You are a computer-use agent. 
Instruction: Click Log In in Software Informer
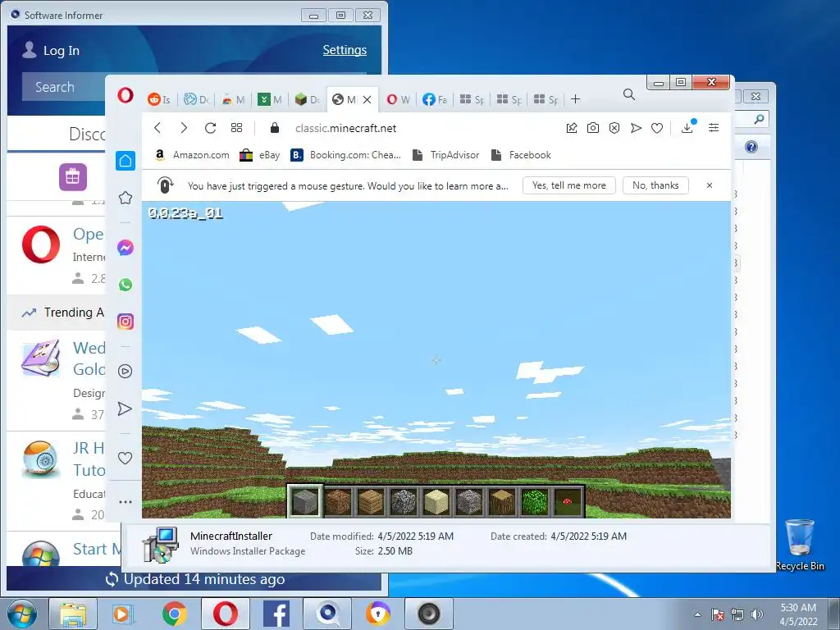[x=51, y=50]
